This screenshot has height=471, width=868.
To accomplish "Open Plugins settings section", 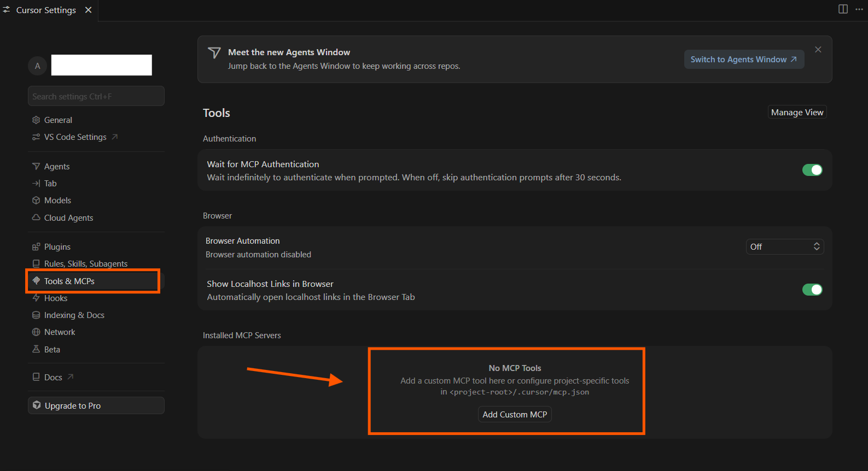I will [x=96, y=247].
